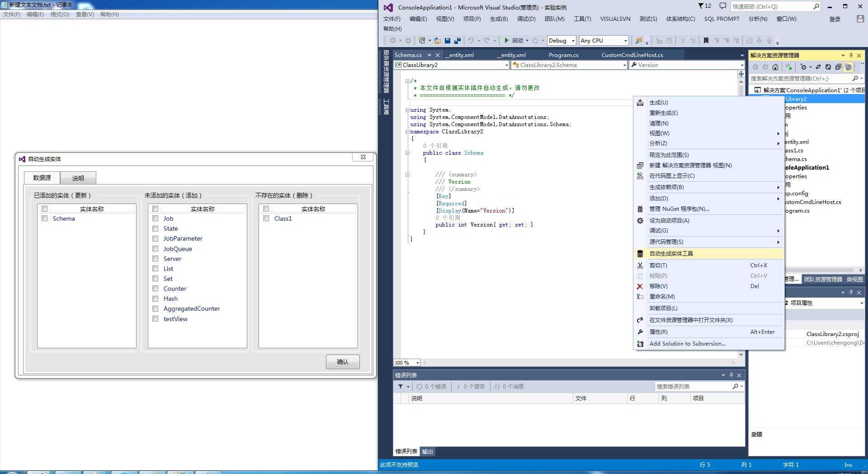Select Add Solution to Subversion menu item
868x474 pixels.
tap(708, 344)
